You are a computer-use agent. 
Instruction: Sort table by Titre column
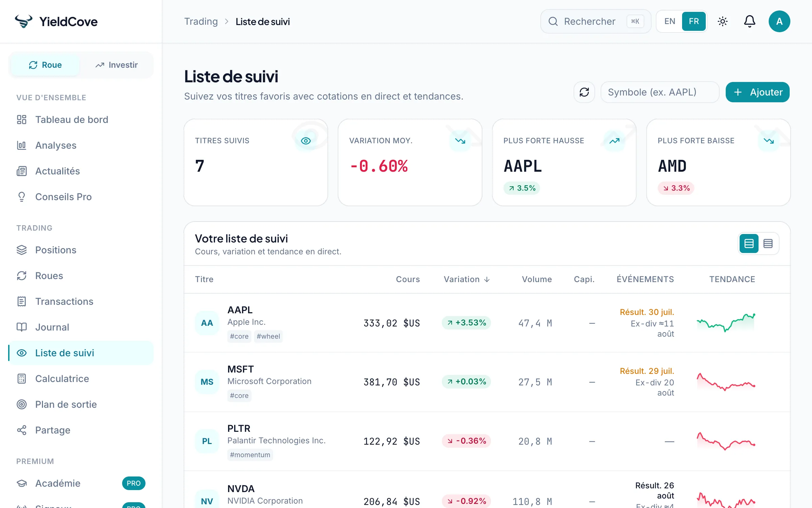click(204, 279)
